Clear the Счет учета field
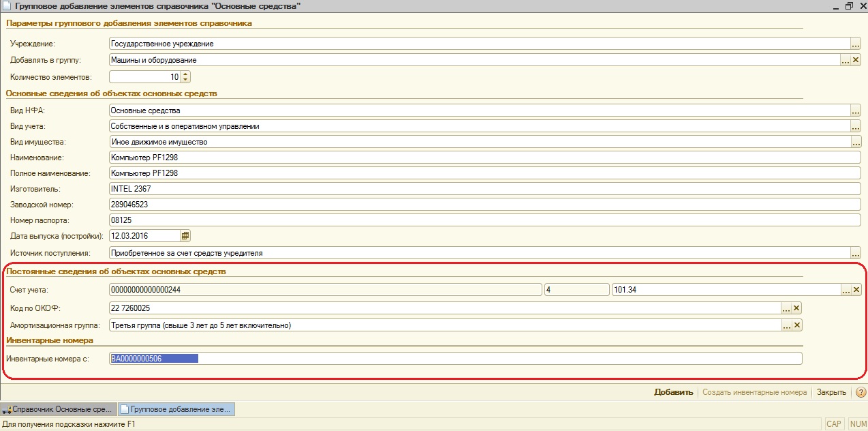The width and height of the screenshot is (868, 431). click(x=856, y=290)
